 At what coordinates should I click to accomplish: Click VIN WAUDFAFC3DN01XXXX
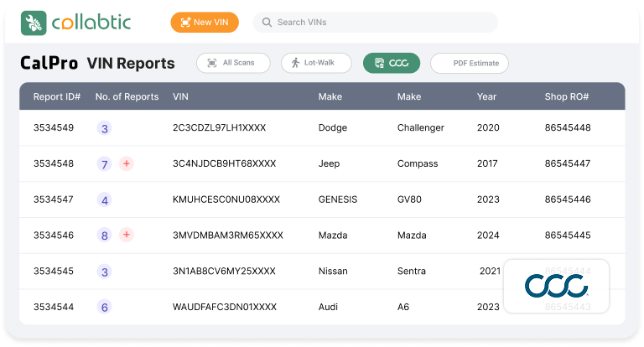coord(224,308)
